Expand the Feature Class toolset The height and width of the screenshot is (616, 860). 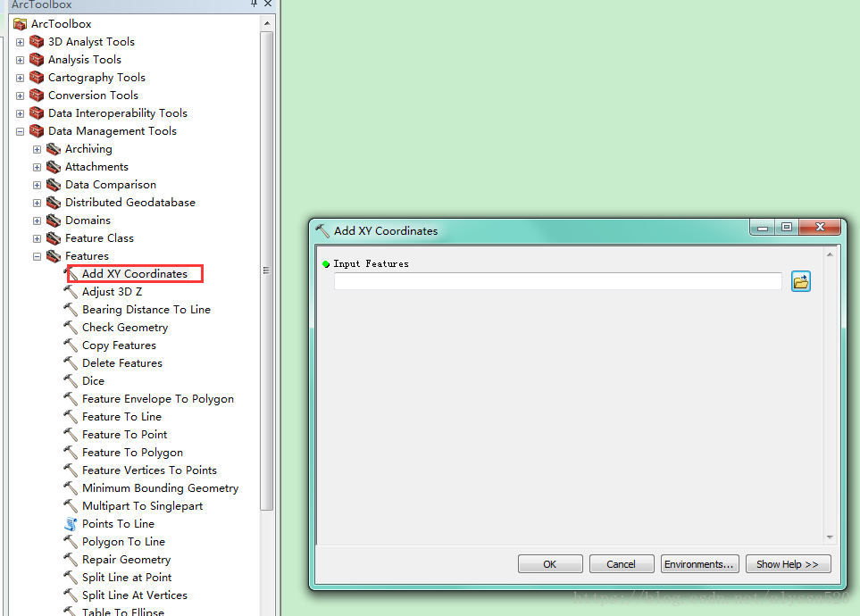pos(38,238)
